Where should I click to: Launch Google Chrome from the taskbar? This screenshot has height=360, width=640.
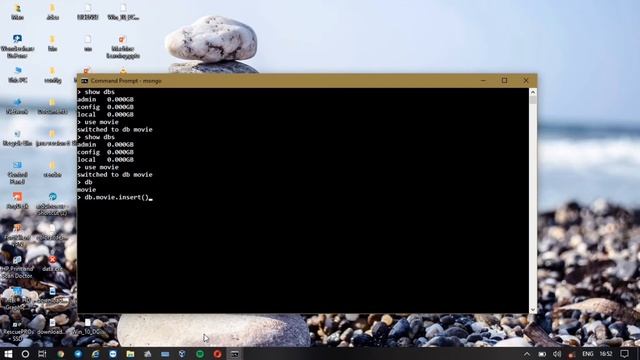(60, 354)
